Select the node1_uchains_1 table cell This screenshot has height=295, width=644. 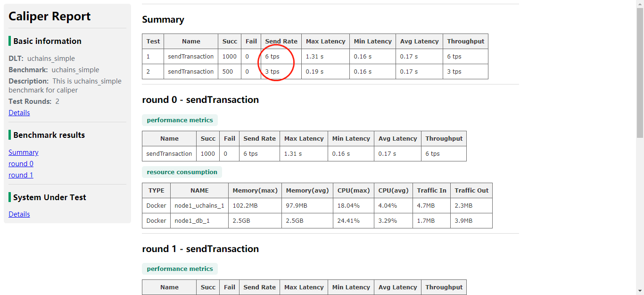pyautogui.click(x=199, y=206)
